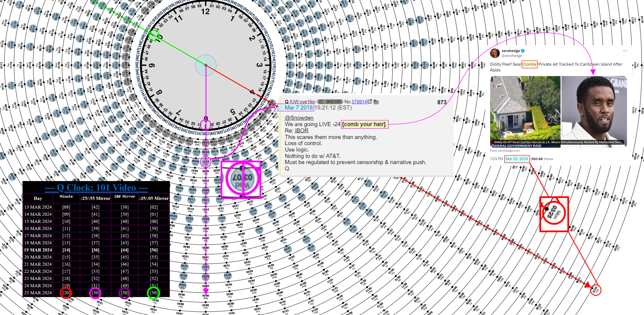Click the zerohedge profile avatar
644x315 pixels.
[x=495, y=53]
